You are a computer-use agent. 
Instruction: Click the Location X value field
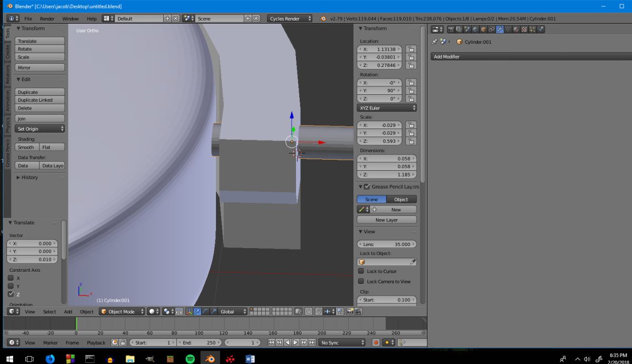coord(380,49)
